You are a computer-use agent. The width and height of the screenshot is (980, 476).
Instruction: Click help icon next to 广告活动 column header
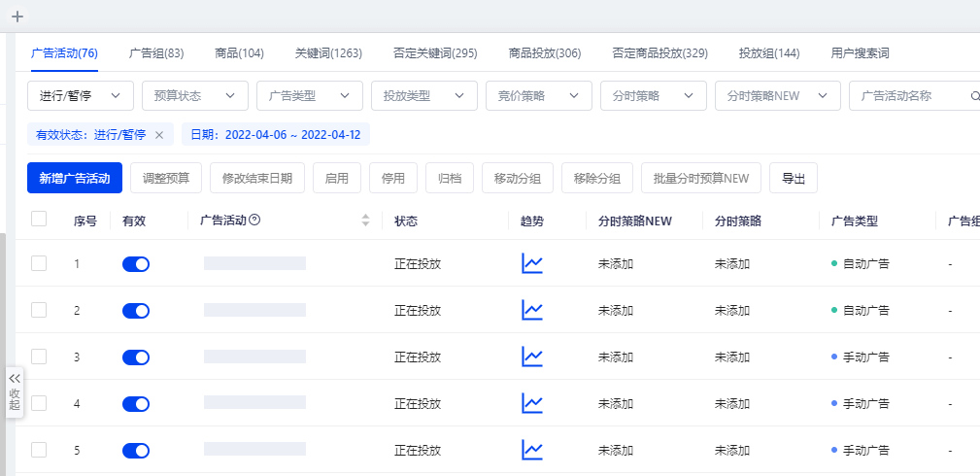(x=254, y=221)
